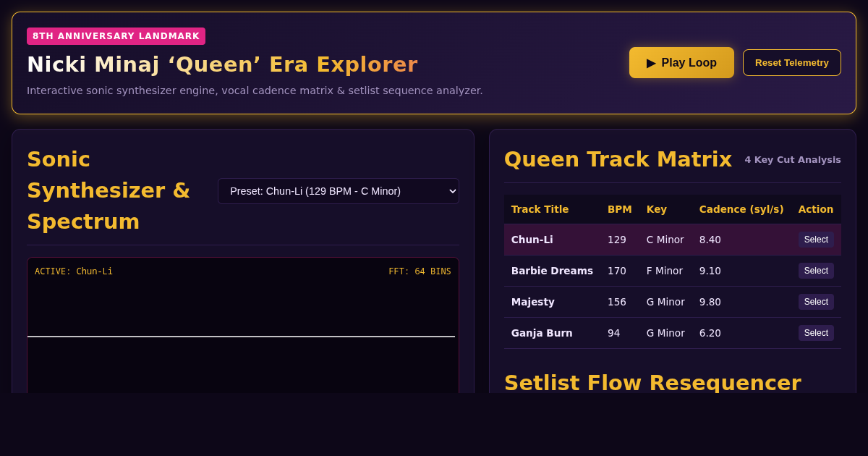Click the BPM column header

coord(620,209)
